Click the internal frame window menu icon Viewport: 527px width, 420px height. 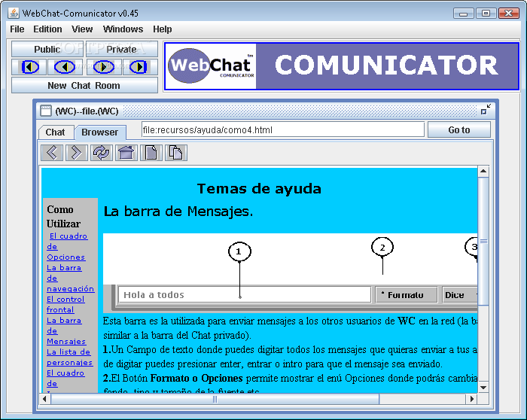[x=46, y=111]
